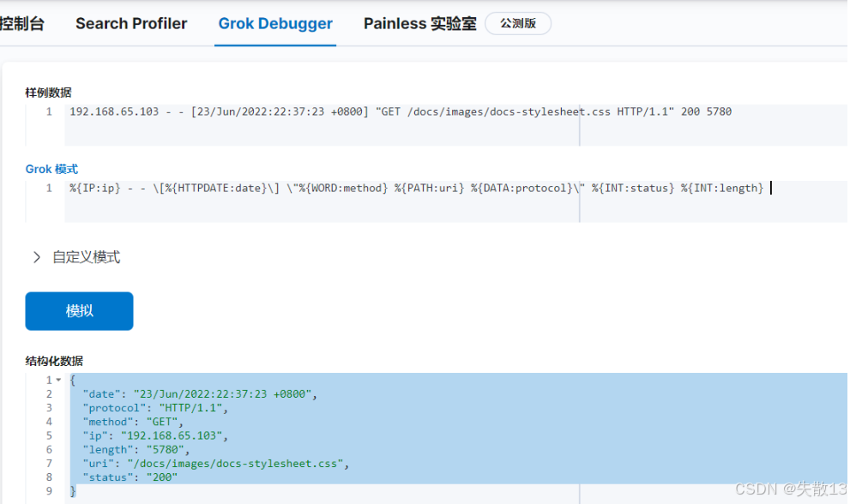Collapse the JSON fold arrow on line 1
Screen dimensions: 850x504
coord(58,380)
